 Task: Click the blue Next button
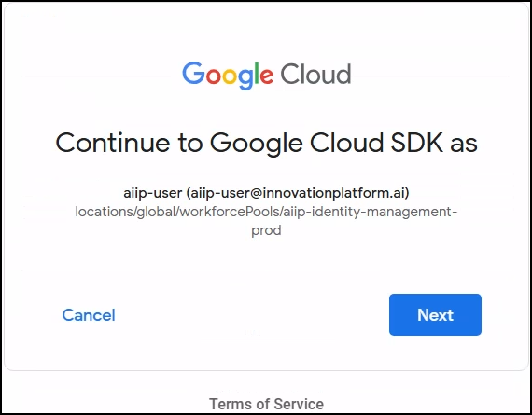coord(435,314)
